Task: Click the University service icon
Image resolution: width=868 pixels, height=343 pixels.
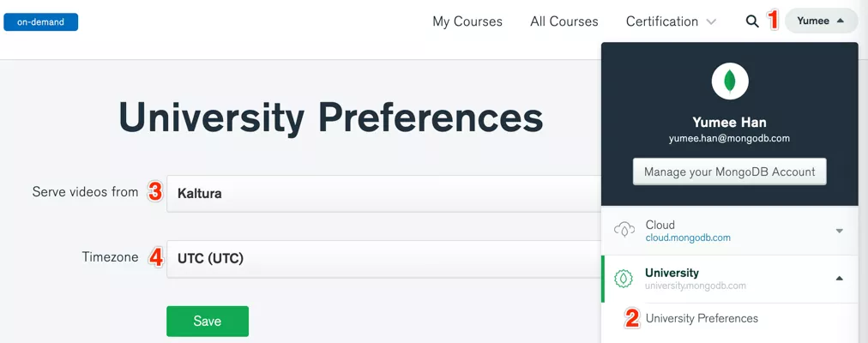Action: point(624,279)
